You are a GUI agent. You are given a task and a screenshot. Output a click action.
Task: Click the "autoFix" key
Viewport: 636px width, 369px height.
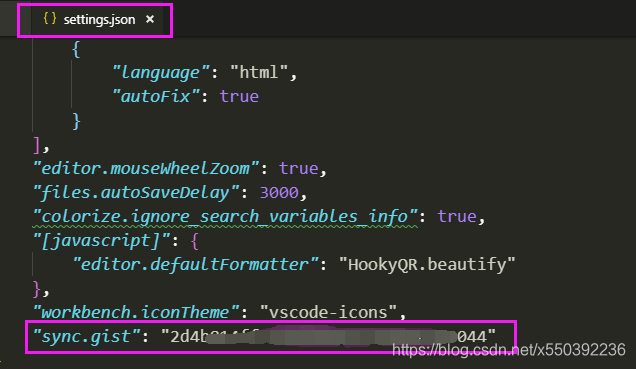tap(156, 97)
